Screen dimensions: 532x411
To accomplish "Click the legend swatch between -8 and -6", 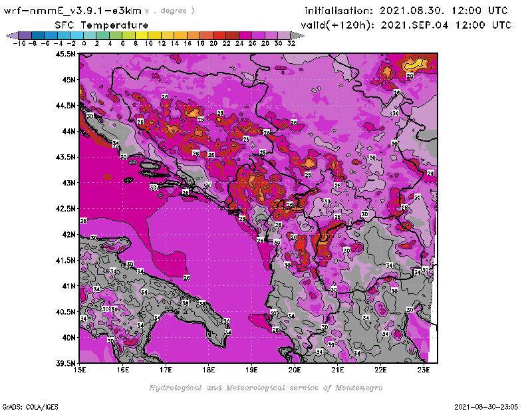I will [38, 35].
